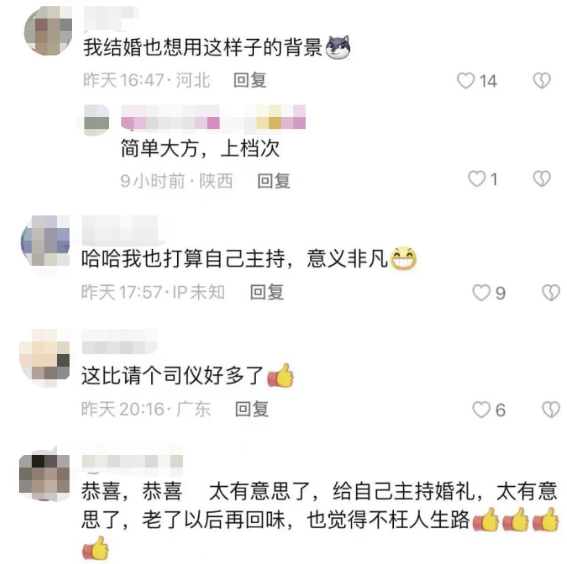Reply to the 昨天 20:16 广东 comment
This screenshot has width=567, height=564.
pyautogui.click(x=252, y=409)
